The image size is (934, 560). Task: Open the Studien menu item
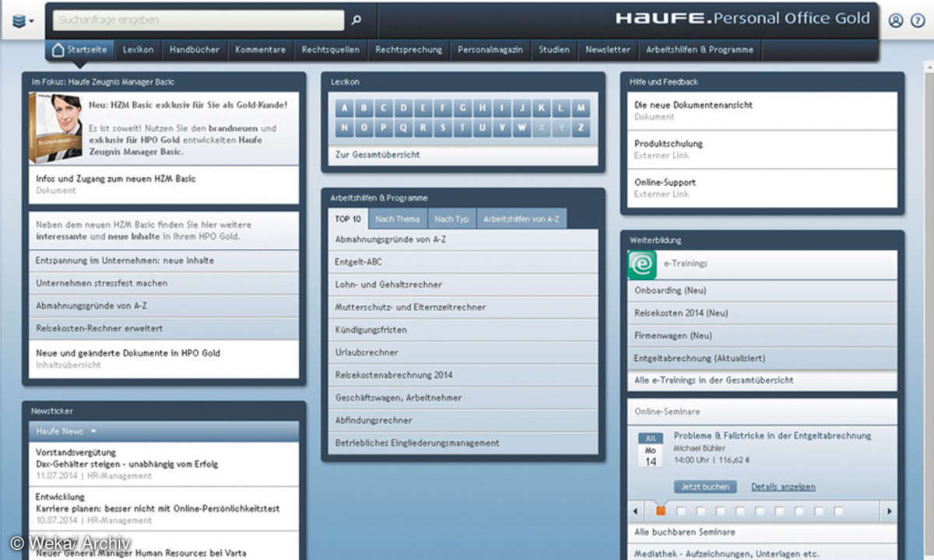click(x=554, y=49)
